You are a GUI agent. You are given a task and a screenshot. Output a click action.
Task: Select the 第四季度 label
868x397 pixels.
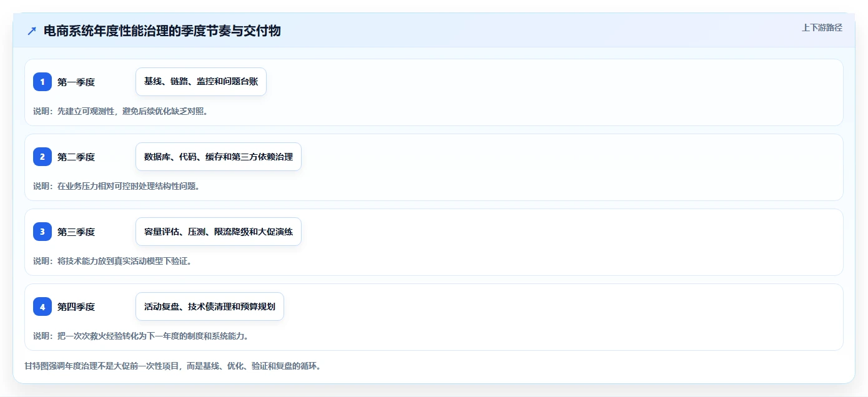[x=76, y=306]
